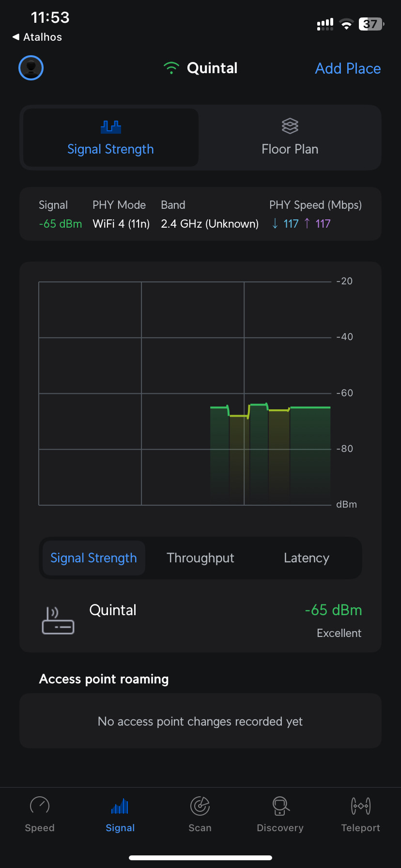Switch to the Signal Strength view at top
The width and height of the screenshot is (401, 868).
click(111, 138)
